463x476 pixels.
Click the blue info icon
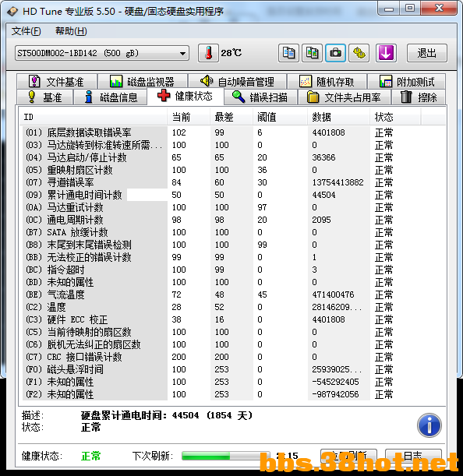pyautogui.click(x=429, y=425)
